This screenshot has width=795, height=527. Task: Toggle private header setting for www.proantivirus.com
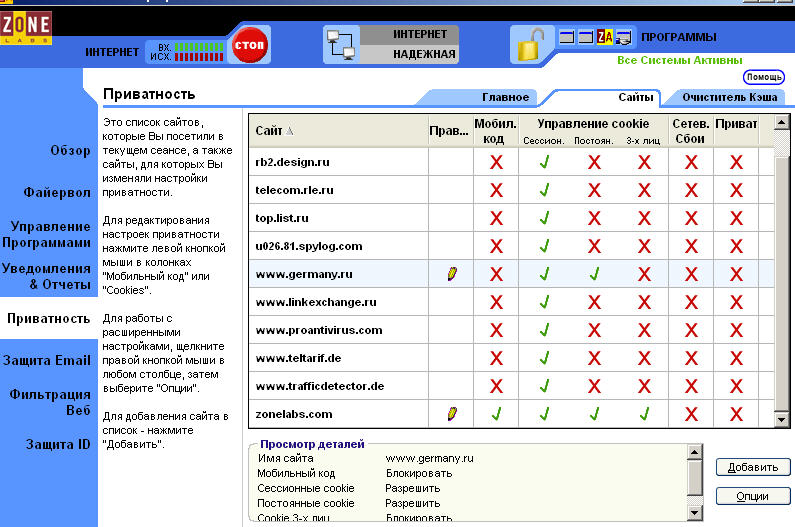736,330
